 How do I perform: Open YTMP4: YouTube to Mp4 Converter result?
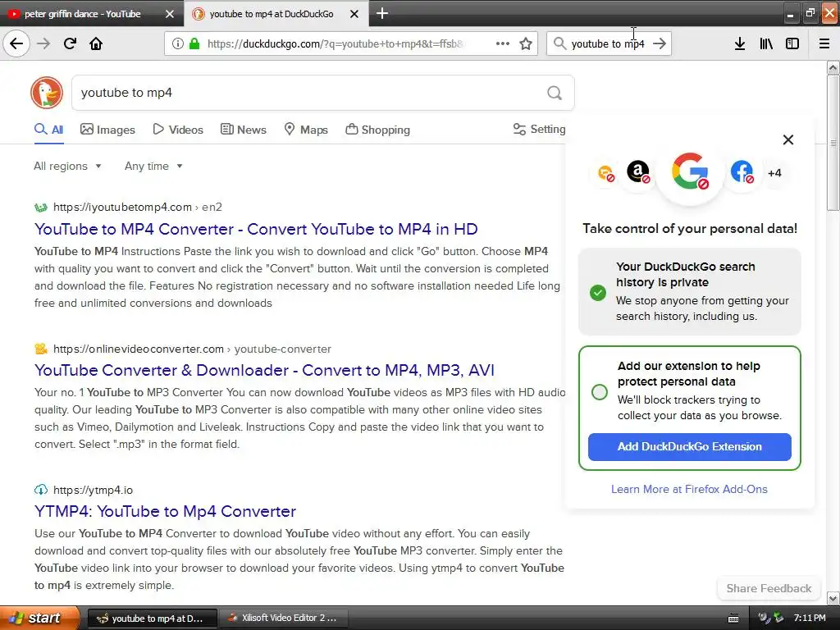pyautogui.click(x=165, y=511)
